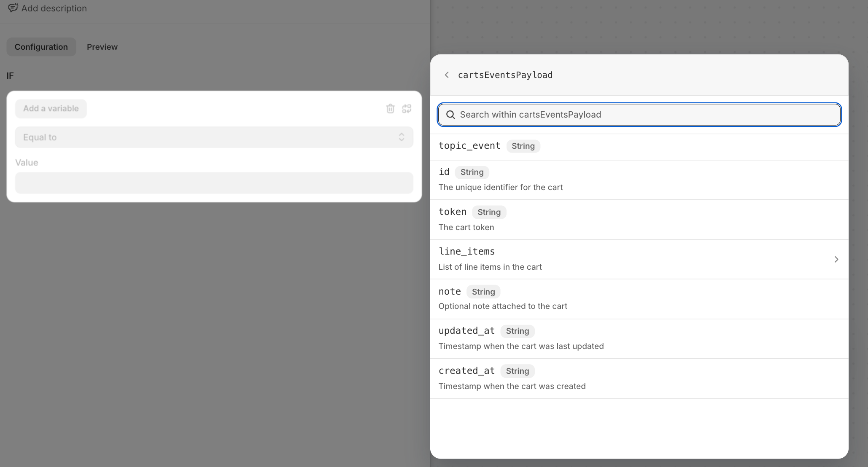This screenshot has height=467, width=868.
Task: Click the back chevron next to cartsEventsPayload
Action: pyautogui.click(x=447, y=75)
